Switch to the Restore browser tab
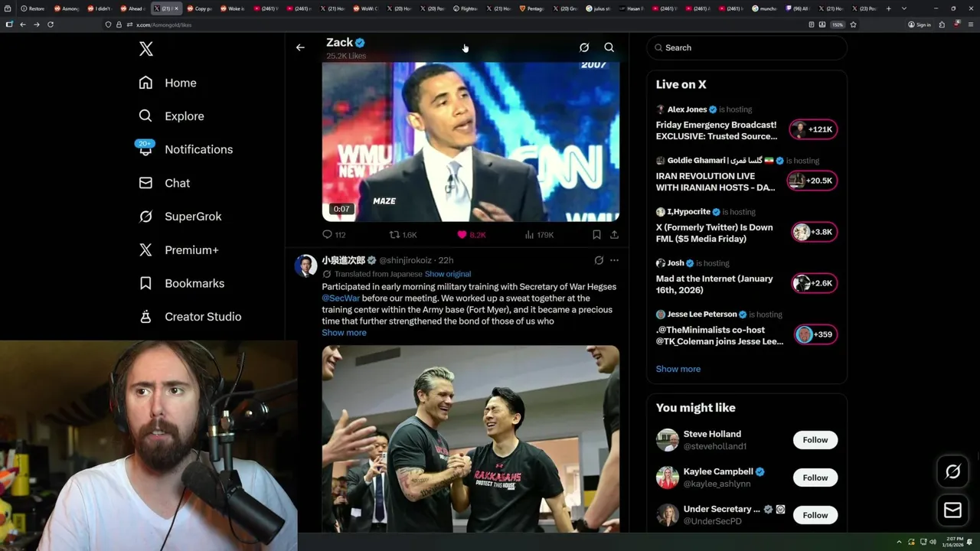Screen dimensions: 980x551 pos(33,8)
